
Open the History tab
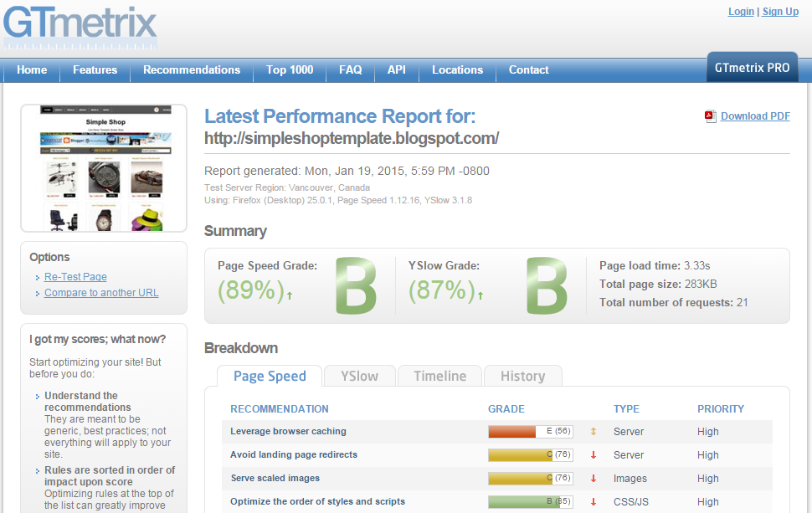pos(522,377)
